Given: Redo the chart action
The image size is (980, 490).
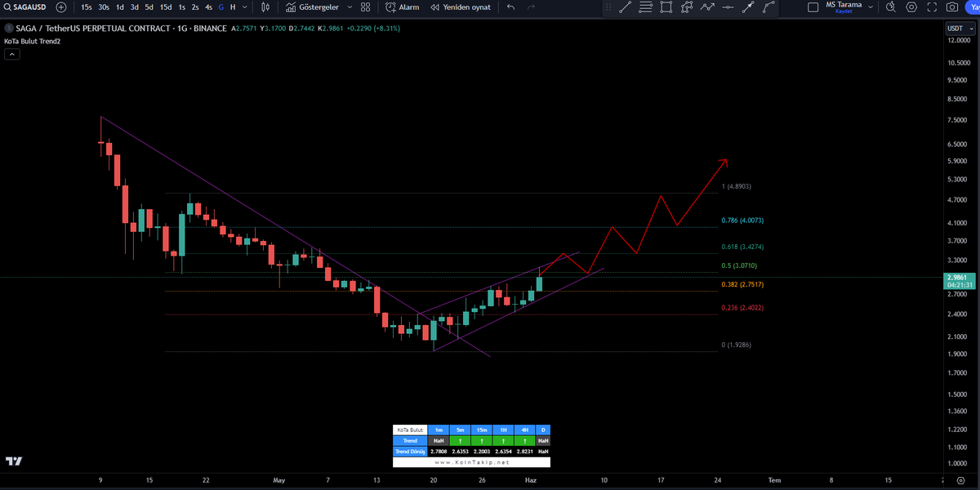Looking at the screenshot, I should click(532, 7).
